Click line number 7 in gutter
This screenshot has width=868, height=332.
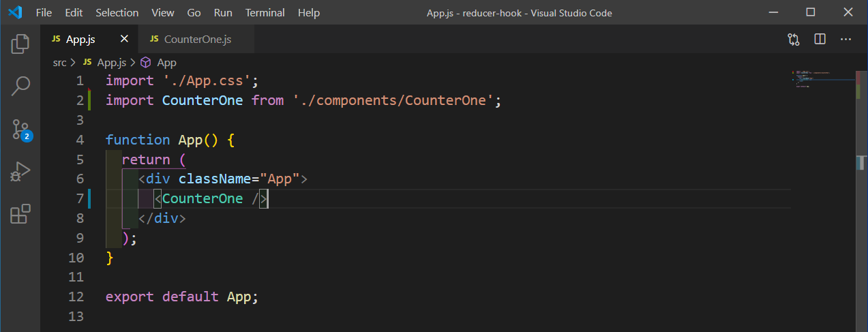tap(80, 199)
